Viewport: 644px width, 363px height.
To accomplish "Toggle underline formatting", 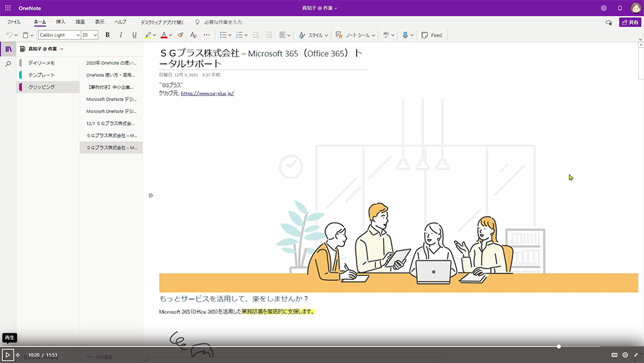I will click(x=135, y=35).
